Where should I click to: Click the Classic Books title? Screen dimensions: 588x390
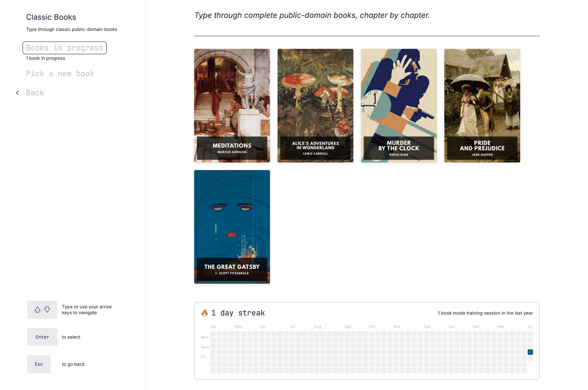[x=51, y=17]
